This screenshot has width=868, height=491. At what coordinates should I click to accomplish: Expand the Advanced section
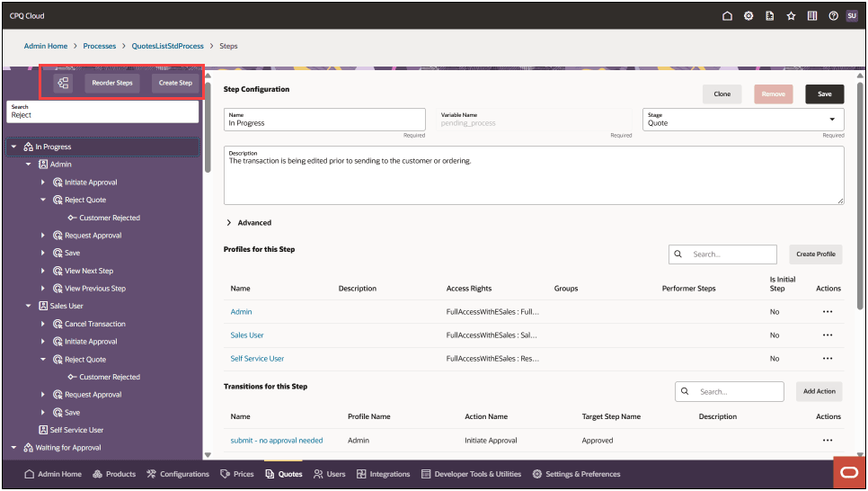[249, 223]
